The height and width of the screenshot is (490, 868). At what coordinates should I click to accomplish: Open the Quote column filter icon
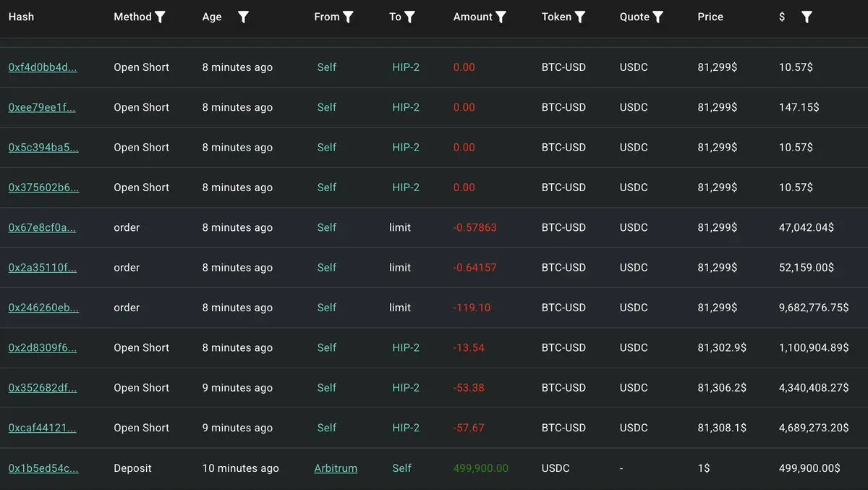tap(658, 17)
